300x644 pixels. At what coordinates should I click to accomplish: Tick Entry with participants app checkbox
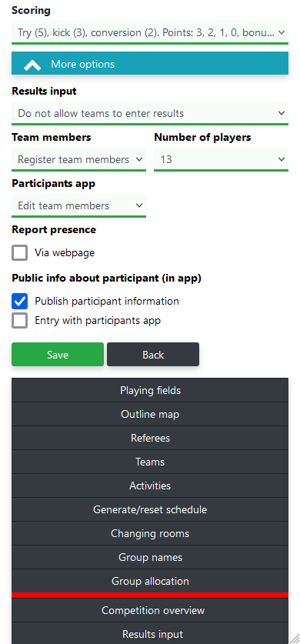click(x=20, y=320)
